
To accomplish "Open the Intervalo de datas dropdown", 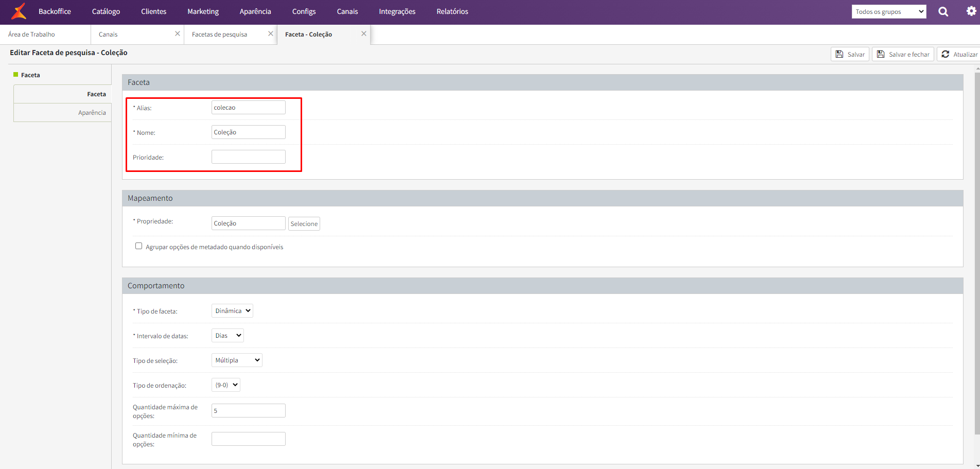I will pyautogui.click(x=227, y=336).
